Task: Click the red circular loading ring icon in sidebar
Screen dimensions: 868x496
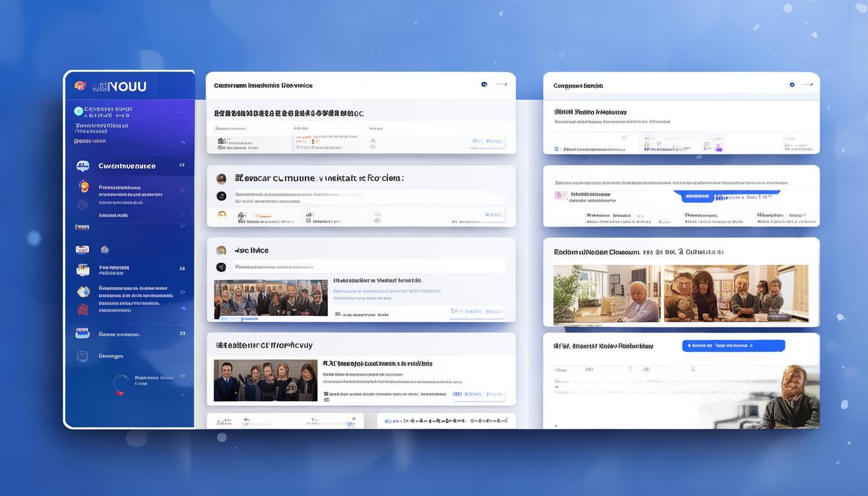Action: click(121, 384)
